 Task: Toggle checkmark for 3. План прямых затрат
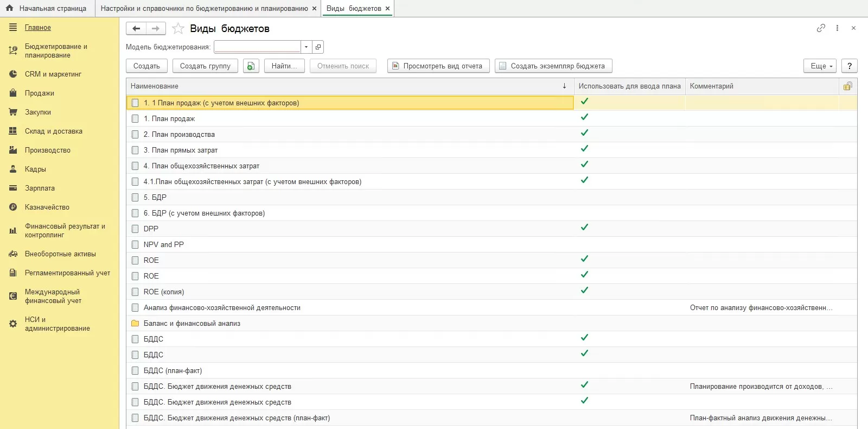pos(584,149)
